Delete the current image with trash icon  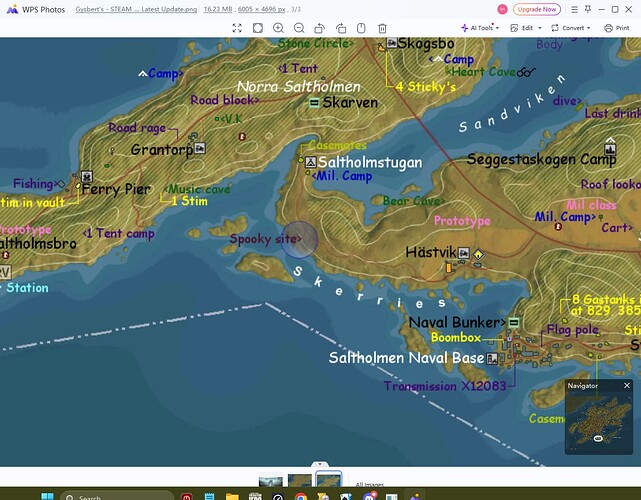tap(382, 28)
